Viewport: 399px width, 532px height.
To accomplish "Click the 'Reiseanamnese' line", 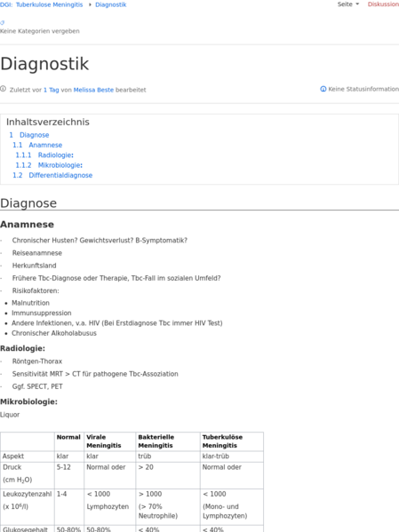I will pos(37,253).
